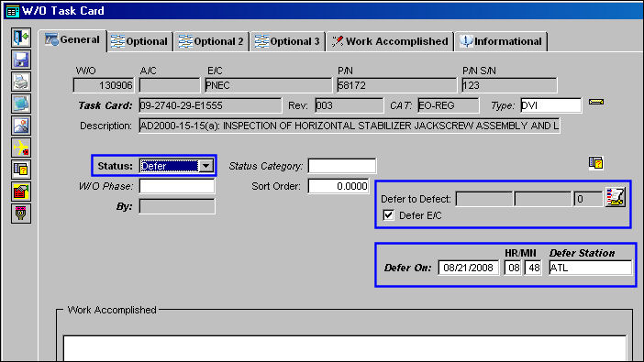Click the Defer On date field 08/21/2008
Viewport: 644px width, 362px height.
[468, 268]
